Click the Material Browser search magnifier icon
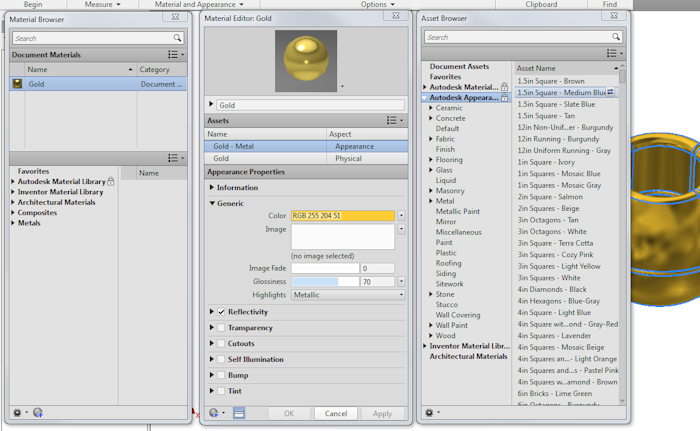The height and width of the screenshot is (431, 700). point(177,38)
